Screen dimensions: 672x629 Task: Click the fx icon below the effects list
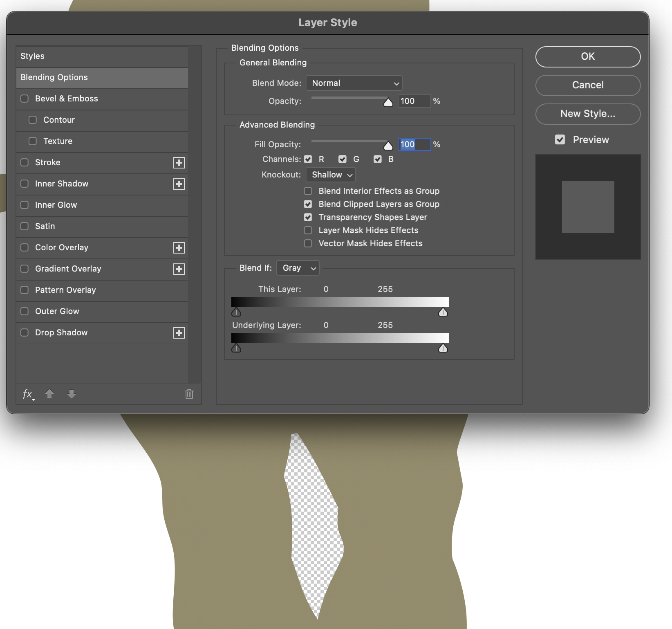28,394
